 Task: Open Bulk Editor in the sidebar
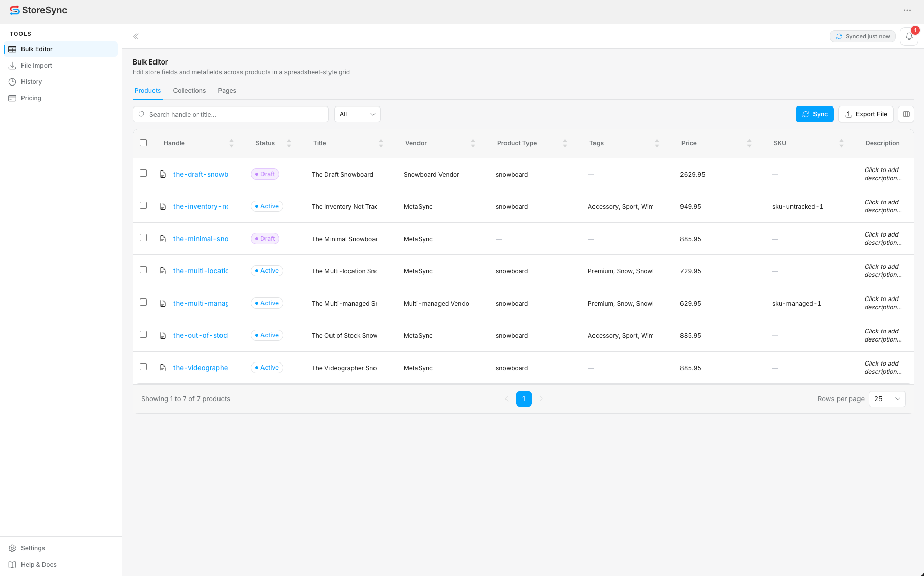click(x=60, y=49)
